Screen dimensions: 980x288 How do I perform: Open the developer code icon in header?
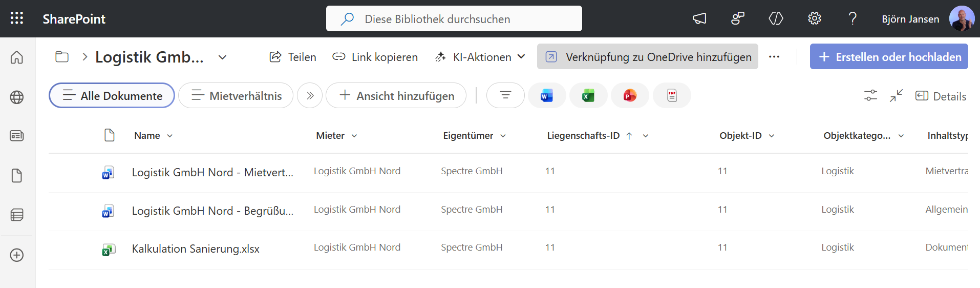tap(776, 19)
